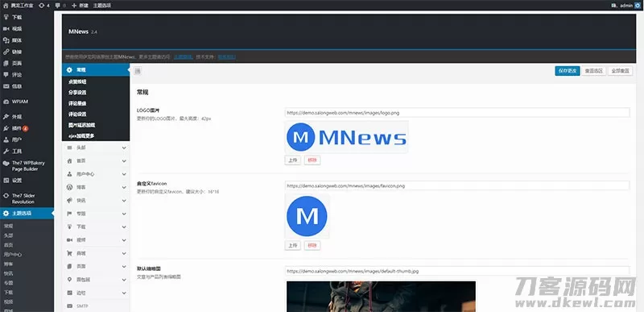Open the ajax加载更多 submenu item

click(82, 135)
